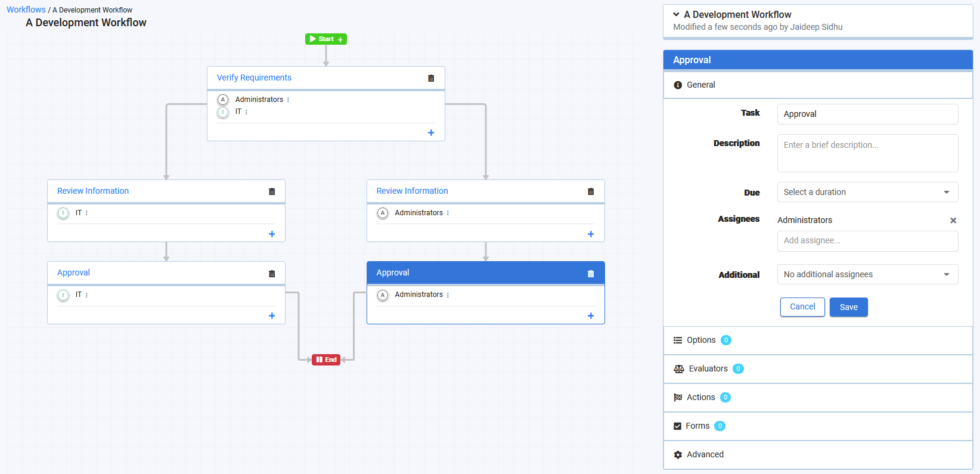Open the left Review Information task title
This screenshot has height=474, width=980.
[x=93, y=191]
